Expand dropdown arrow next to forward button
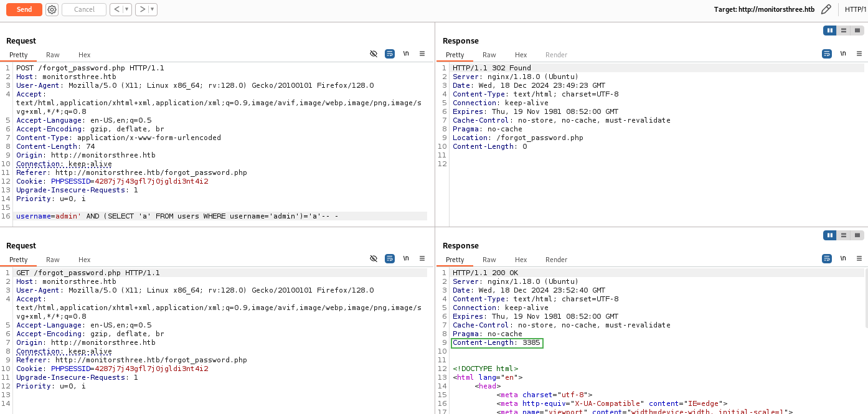 coord(153,9)
